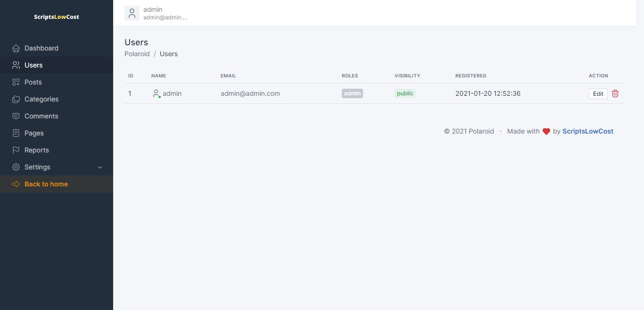
Task: Click the Categories folder icon in sidebar
Action: click(x=16, y=99)
